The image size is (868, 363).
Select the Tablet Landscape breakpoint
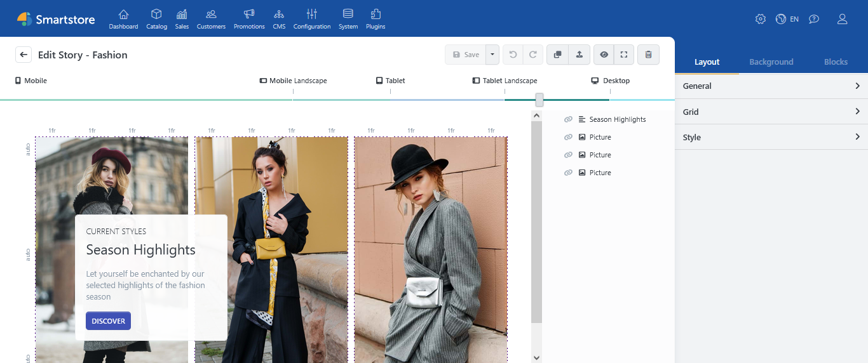click(x=505, y=81)
